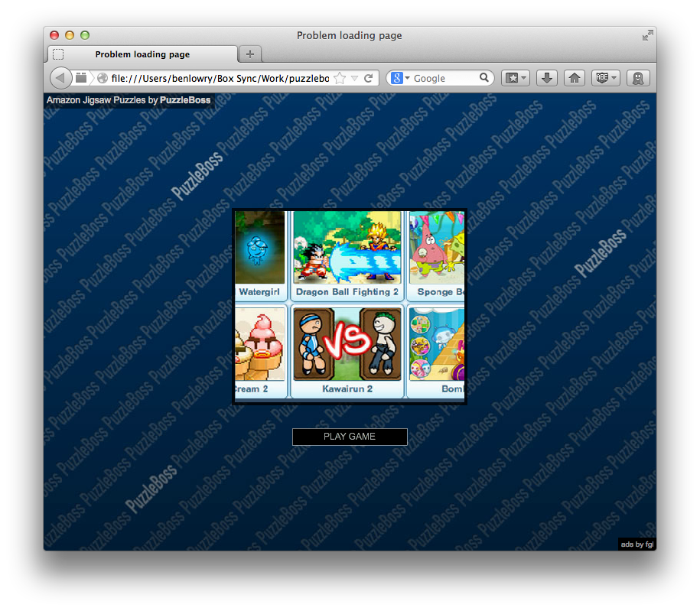Screen dimensions: 700x611
Task: Click the Dragon Ball Fighting 2 title text
Action: [347, 292]
